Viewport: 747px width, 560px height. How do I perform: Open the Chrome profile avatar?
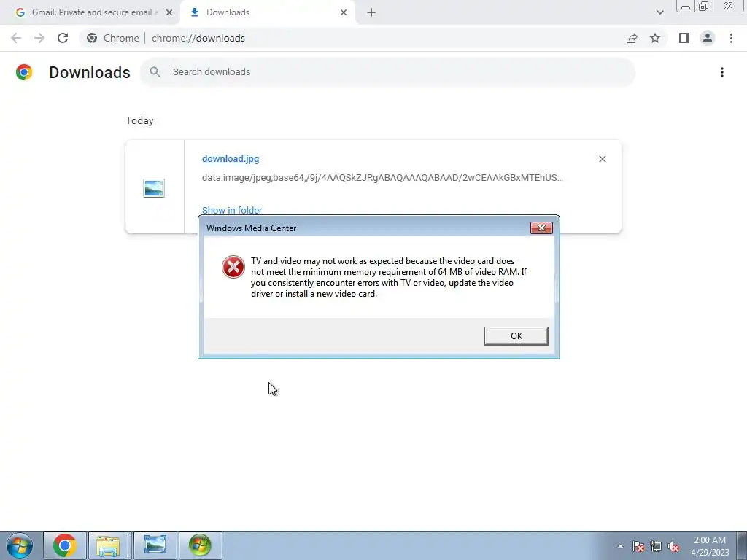point(708,38)
